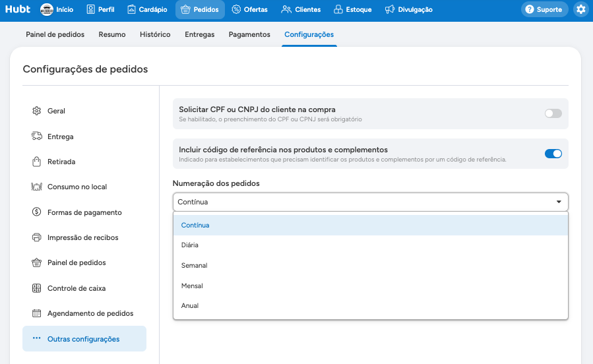Open the Pagamentos tab
The height and width of the screenshot is (364, 593).
click(x=249, y=34)
